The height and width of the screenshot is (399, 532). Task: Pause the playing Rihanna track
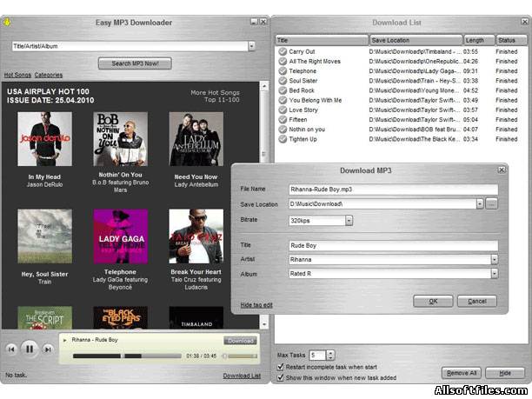(x=30, y=349)
